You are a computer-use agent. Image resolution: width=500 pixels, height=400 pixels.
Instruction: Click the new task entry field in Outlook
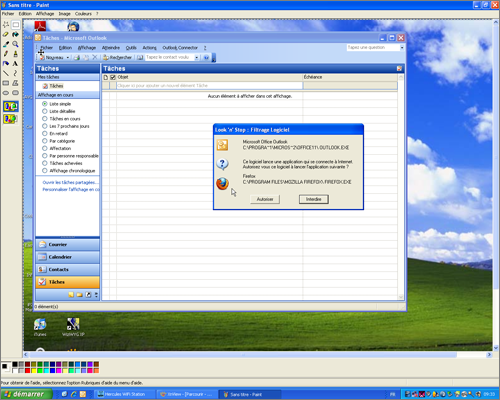(x=209, y=86)
